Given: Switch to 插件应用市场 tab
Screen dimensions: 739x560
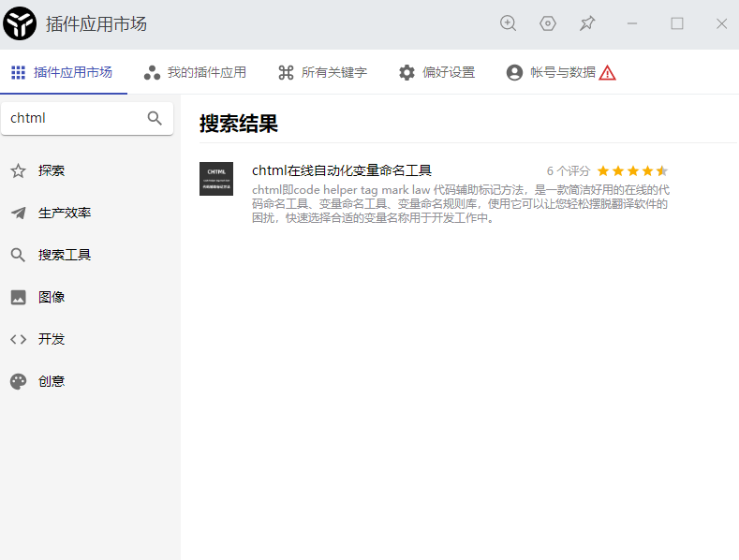Looking at the screenshot, I should click(63, 73).
